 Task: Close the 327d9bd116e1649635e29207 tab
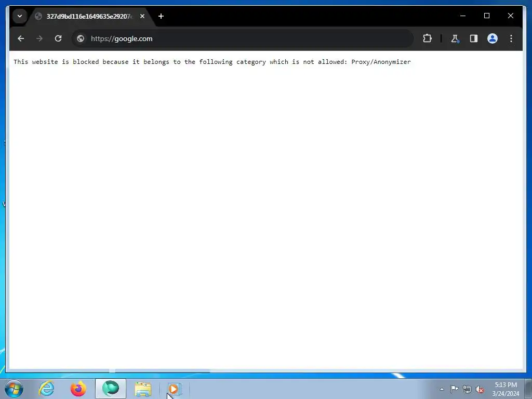(x=142, y=16)
